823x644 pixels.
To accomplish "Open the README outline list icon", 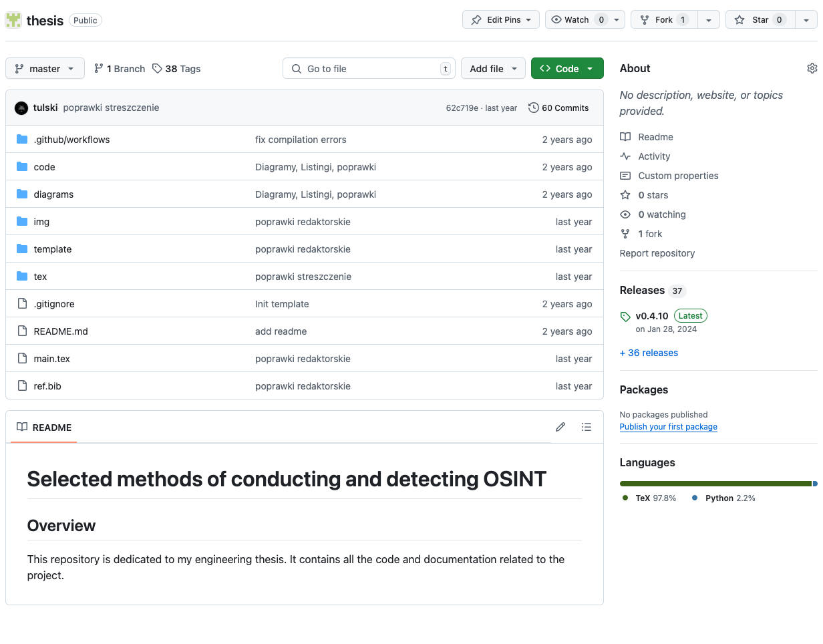I will pos(587,427).
